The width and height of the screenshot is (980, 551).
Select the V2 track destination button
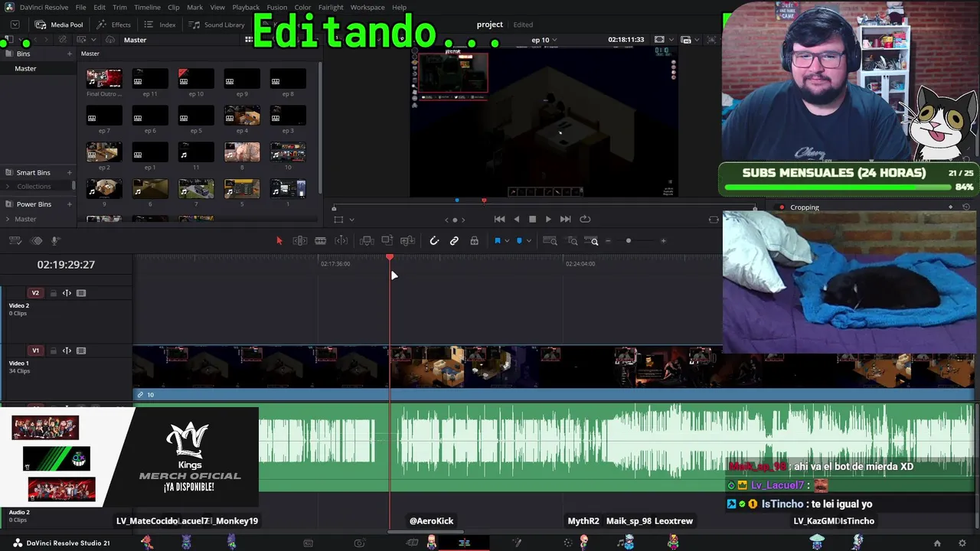[x=35, y=293]
